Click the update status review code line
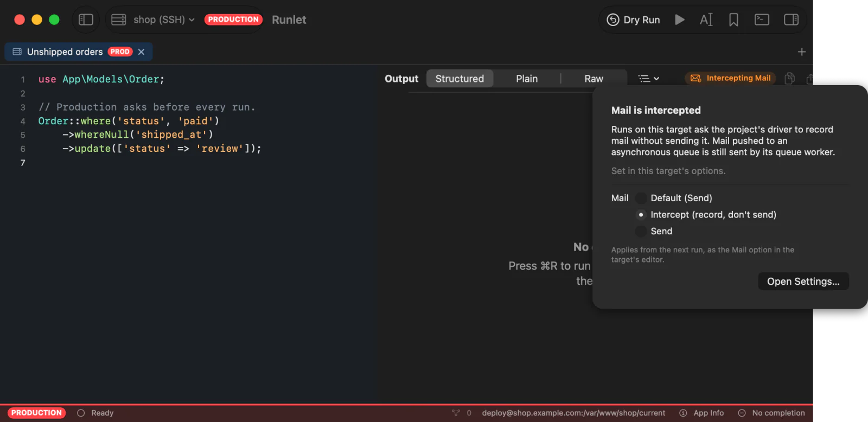 (x=162, y=149)
